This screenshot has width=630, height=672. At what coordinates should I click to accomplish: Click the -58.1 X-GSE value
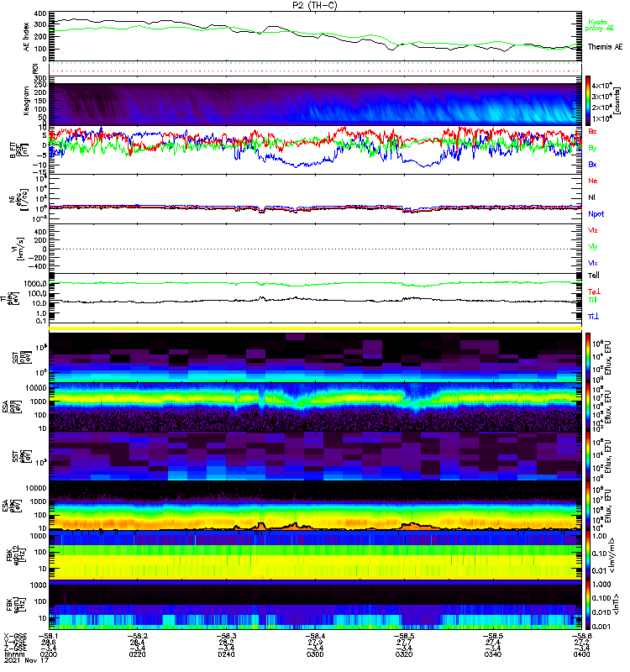pyautogui.click(x=48, y=637)
